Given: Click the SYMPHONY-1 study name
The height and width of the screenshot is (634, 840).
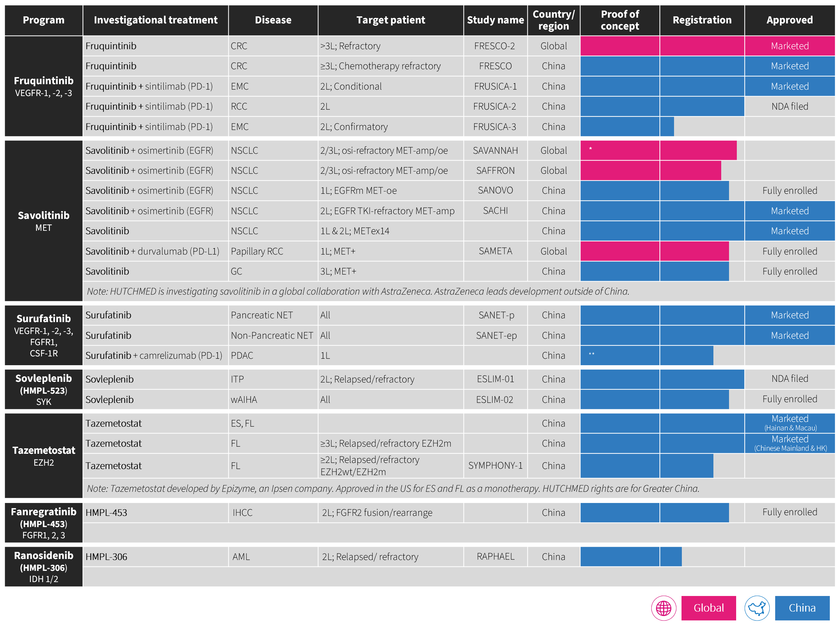Looking at the screenshot, I should click(495, 465).
